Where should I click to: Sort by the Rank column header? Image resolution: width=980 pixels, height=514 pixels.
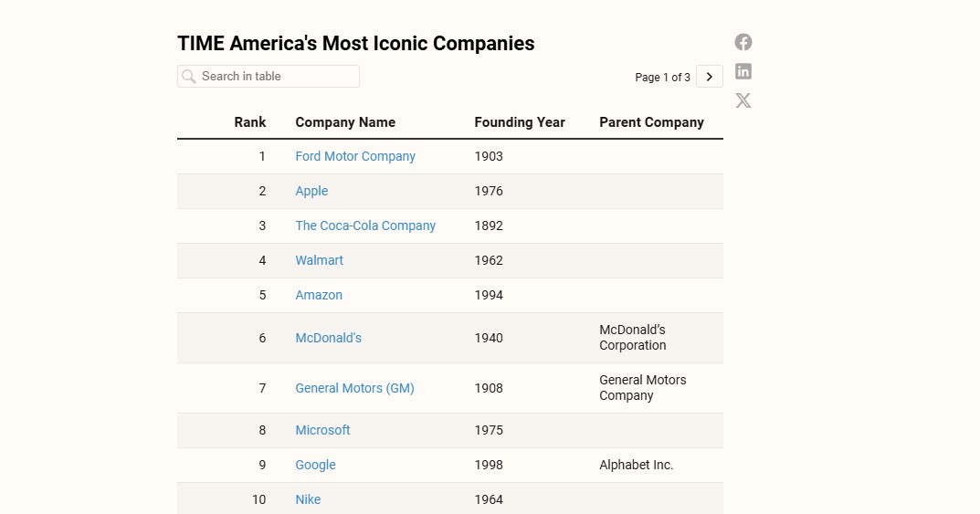coord(250,122)
